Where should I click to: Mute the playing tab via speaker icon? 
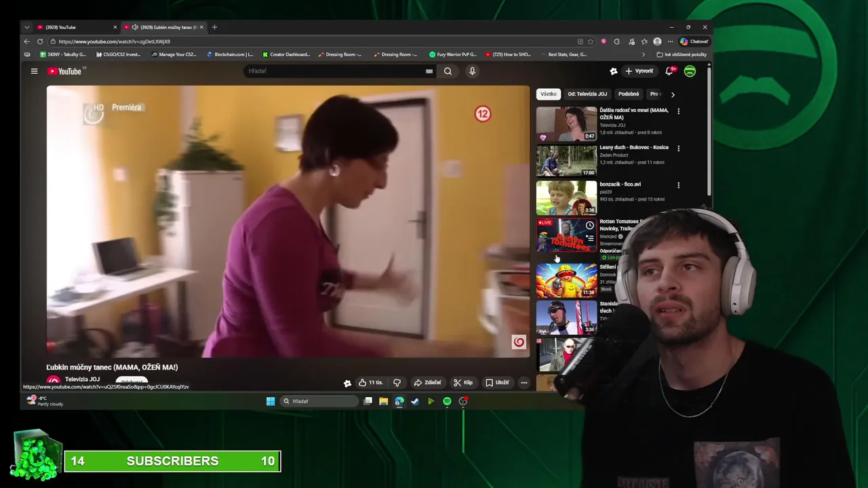pos(134,27)
